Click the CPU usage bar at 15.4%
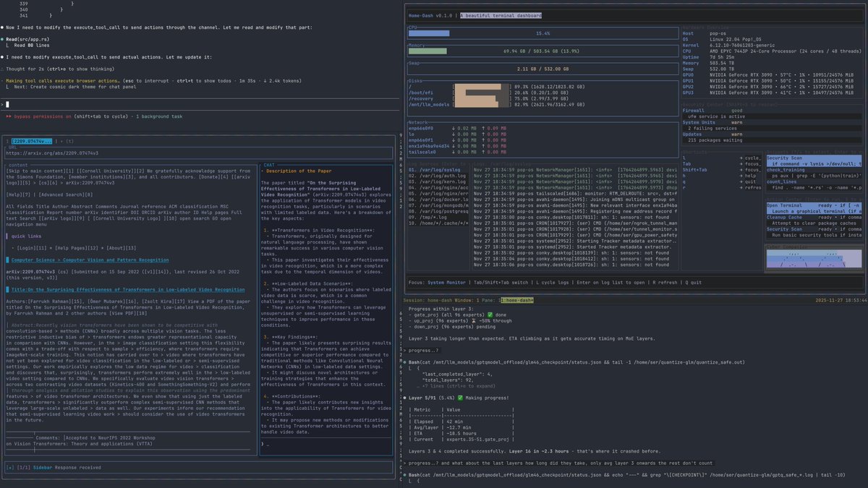The width and height of the screenshot is (868, 488). [542, 33]
